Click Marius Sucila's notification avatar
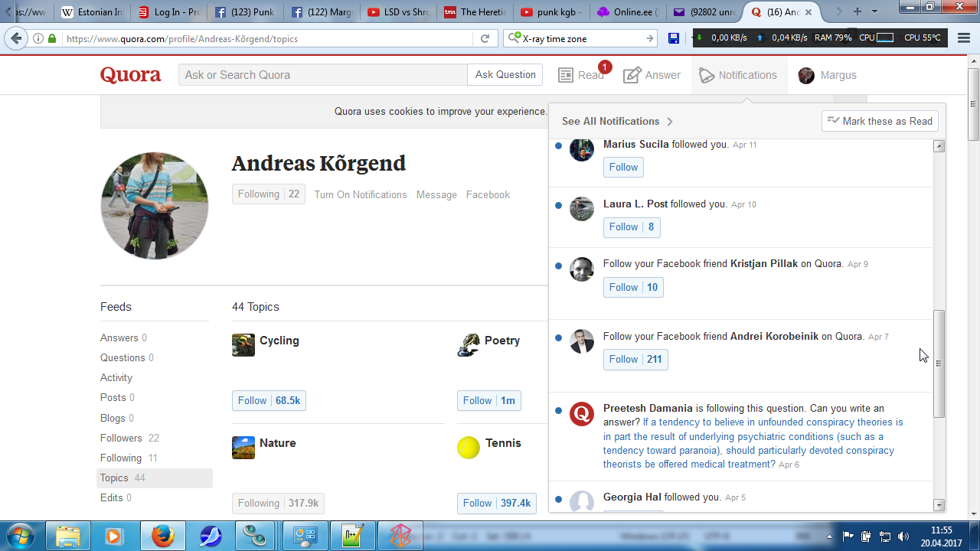 [582, 149]
